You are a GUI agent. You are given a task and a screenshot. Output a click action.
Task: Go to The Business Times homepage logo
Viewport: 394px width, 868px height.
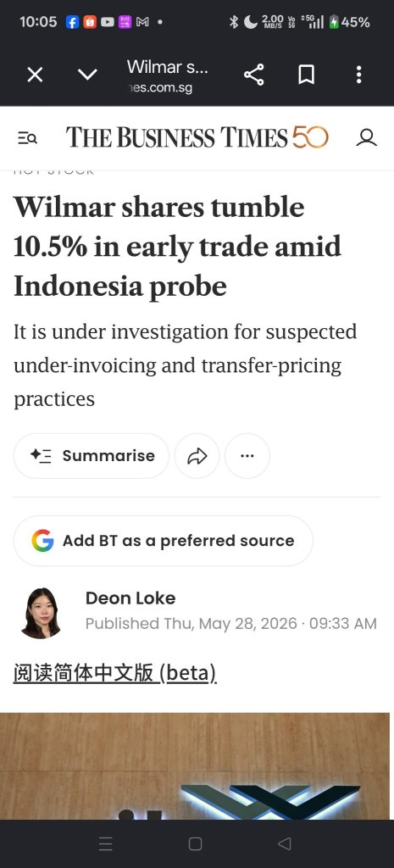[197, 137]
